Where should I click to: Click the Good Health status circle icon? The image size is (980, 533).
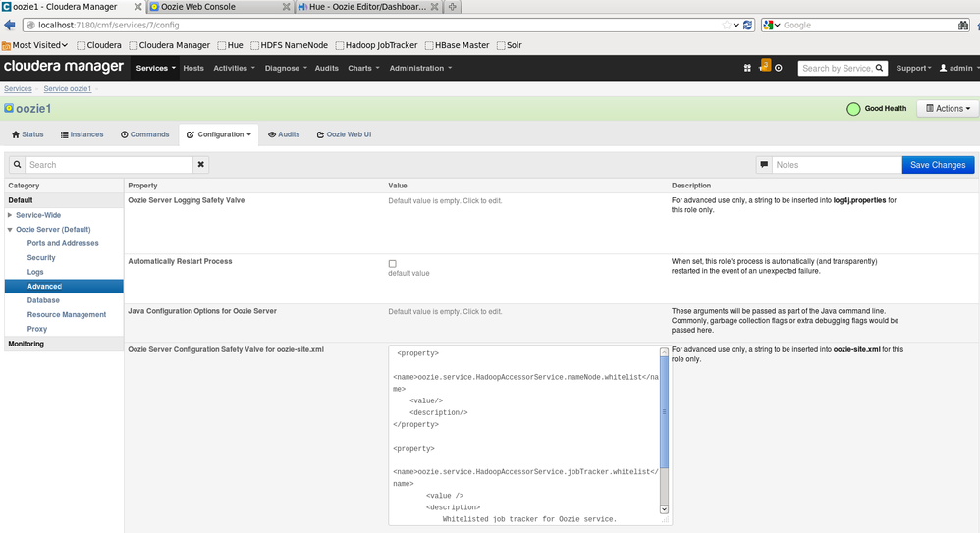point(853,109)
